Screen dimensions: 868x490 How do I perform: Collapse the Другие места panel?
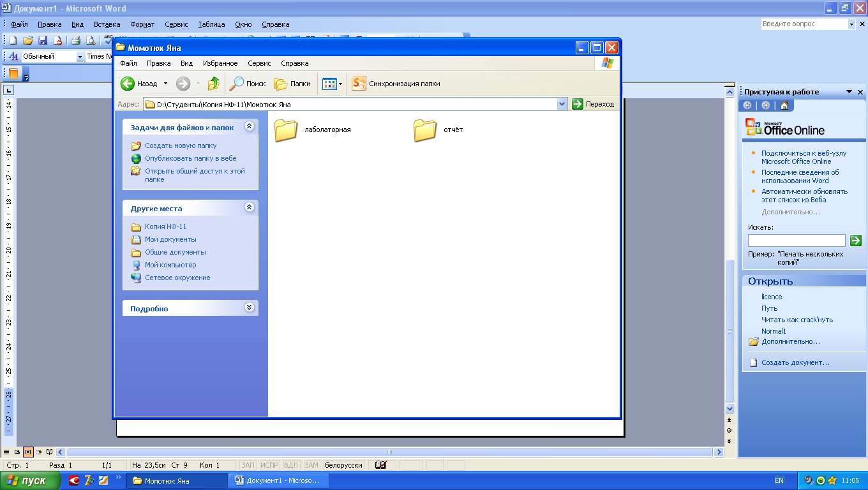[x=250, y=207]
